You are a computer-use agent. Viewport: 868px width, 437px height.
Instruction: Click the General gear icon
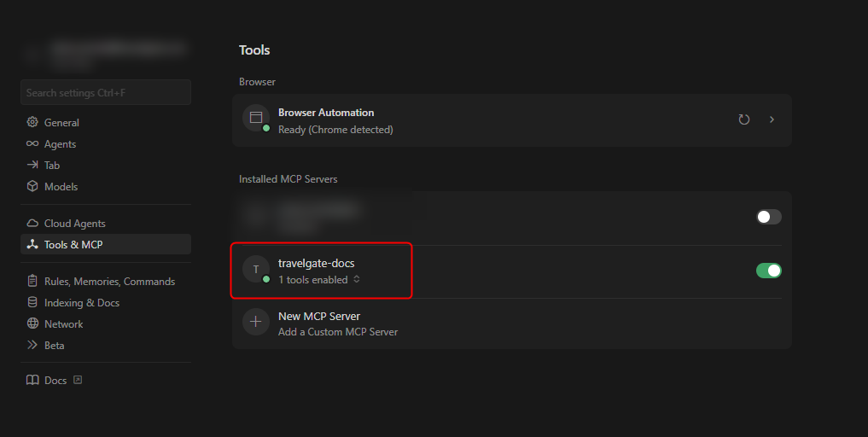pyautogui.click(x=32, y=123)
